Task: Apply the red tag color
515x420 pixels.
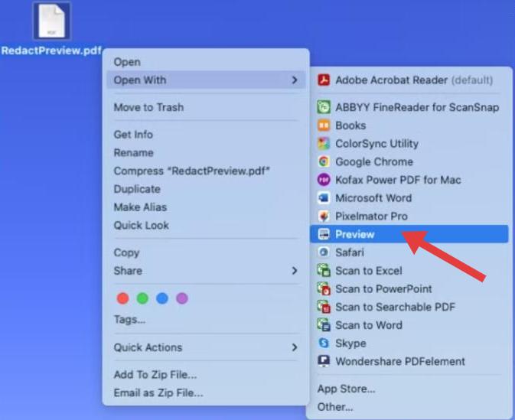Action: [123, 298]
